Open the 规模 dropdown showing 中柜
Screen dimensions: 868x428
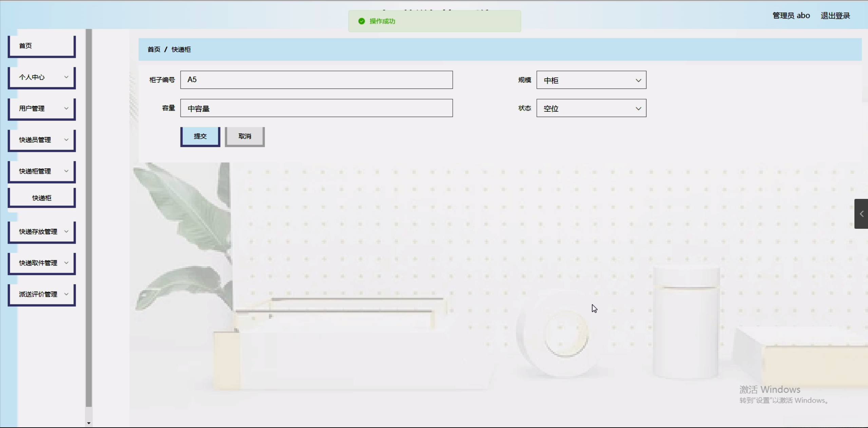tap(591, 80)
